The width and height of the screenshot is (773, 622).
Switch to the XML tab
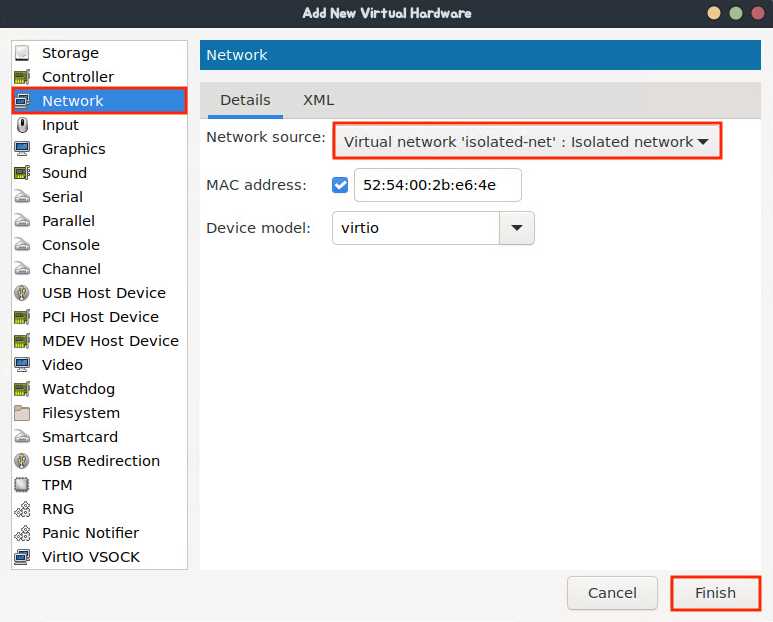[318, 100]
